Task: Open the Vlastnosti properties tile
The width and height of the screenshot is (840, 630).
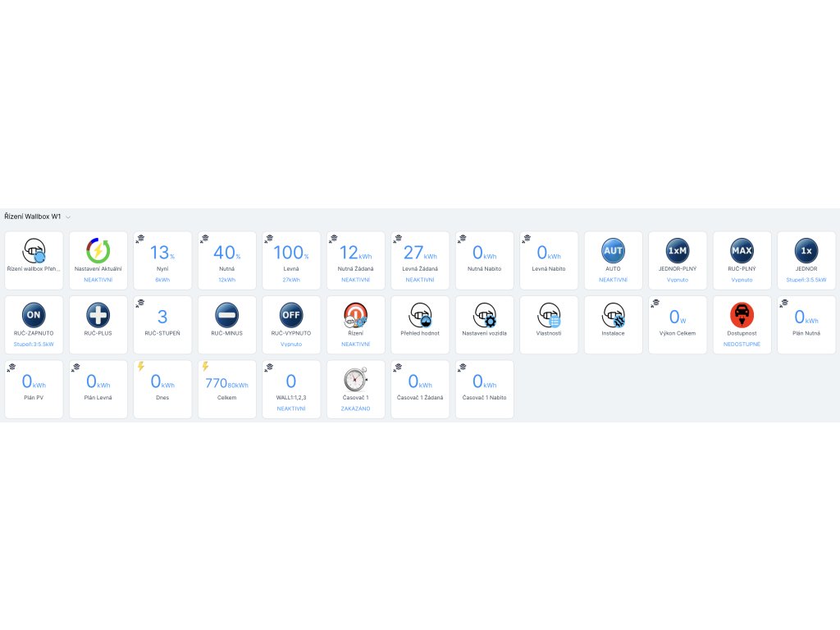Action: click(x=549, y=325)
